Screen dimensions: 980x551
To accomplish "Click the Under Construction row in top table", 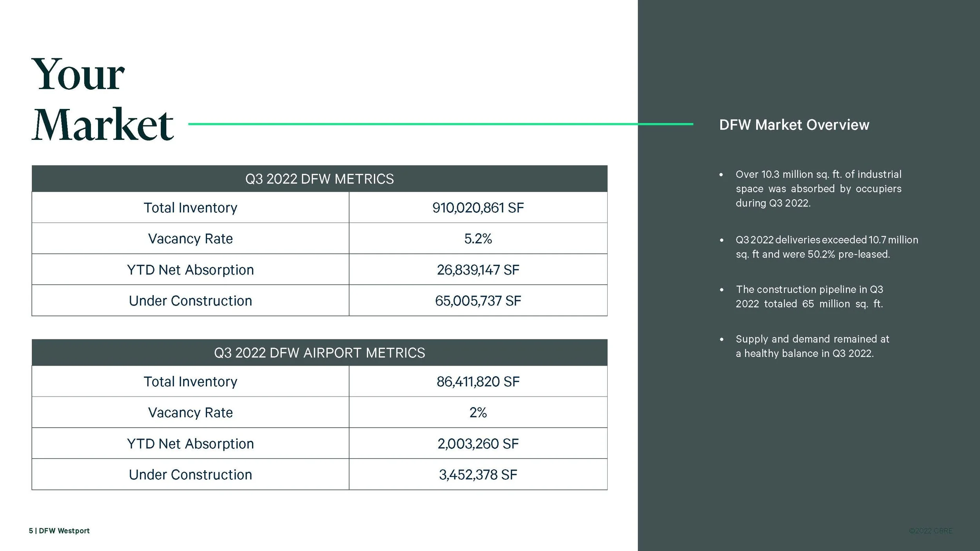I will [190, 301].
